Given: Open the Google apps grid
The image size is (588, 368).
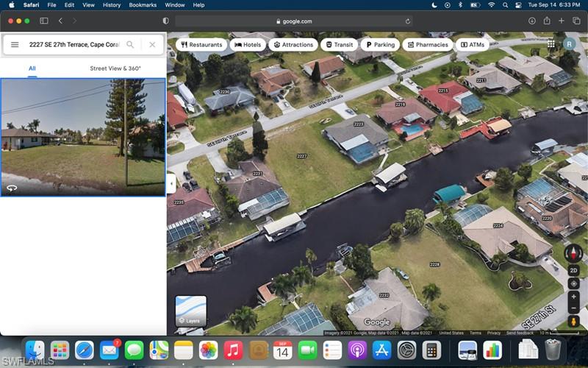Looking at the screenshot, I should [x=551, y=44].
